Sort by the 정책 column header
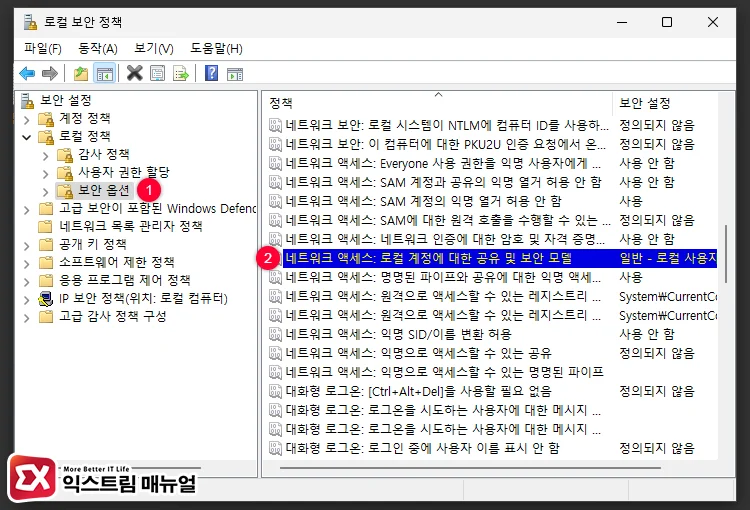Screen dimensions: 750x510 438,103
